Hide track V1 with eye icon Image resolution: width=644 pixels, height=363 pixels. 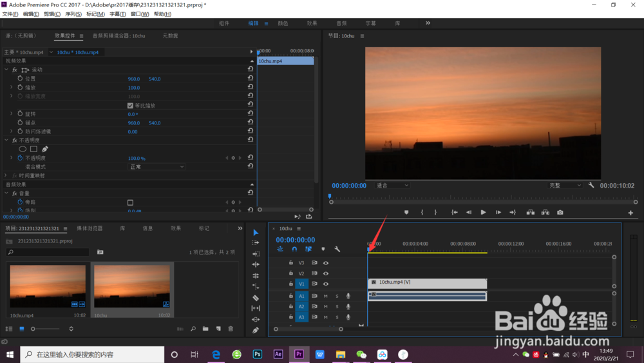tap(326, 284)
